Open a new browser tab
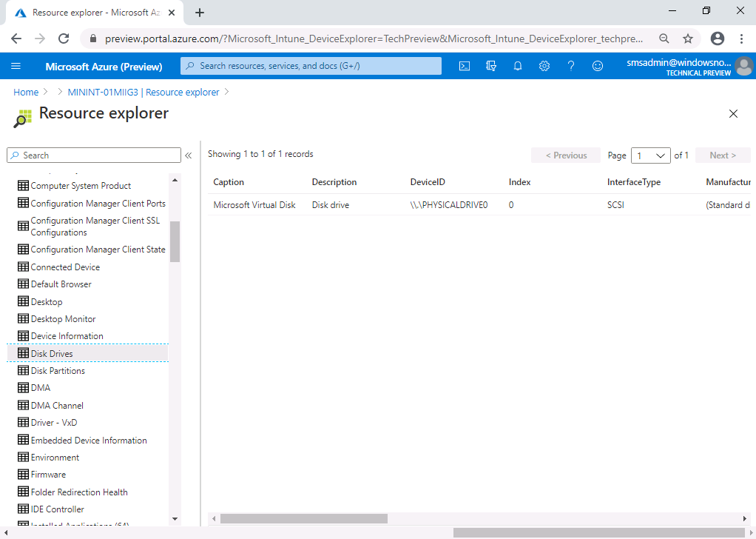This screenshot has height=539, width=756. [200, 13]
